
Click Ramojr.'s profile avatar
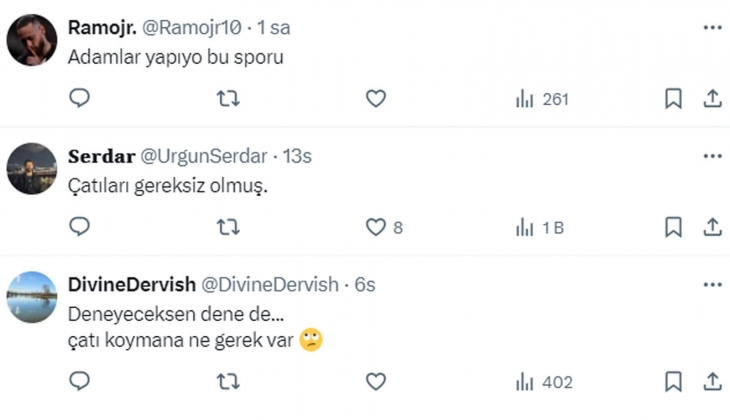(32, 40)
